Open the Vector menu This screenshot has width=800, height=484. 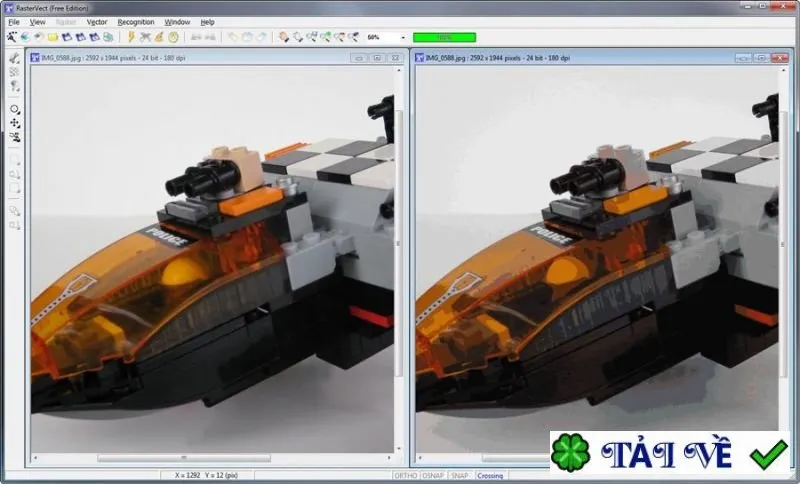[x=97, y=22]
